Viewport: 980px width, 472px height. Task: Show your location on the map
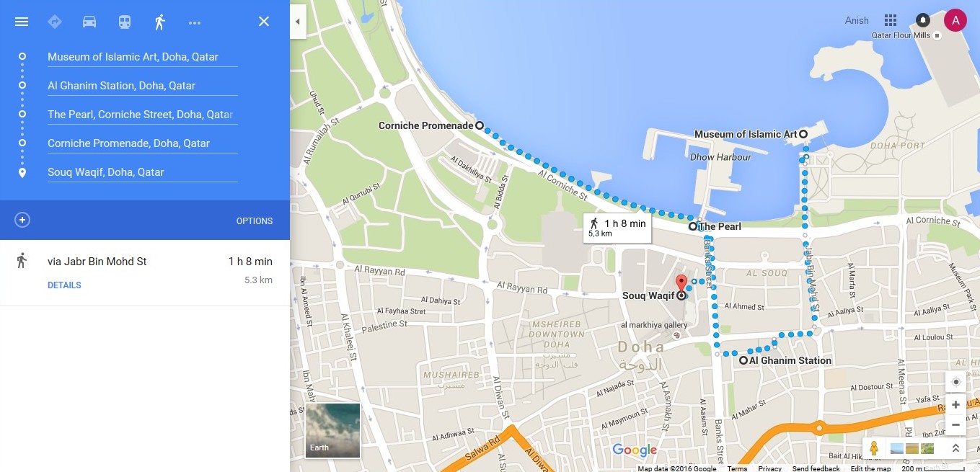point(955,382)
